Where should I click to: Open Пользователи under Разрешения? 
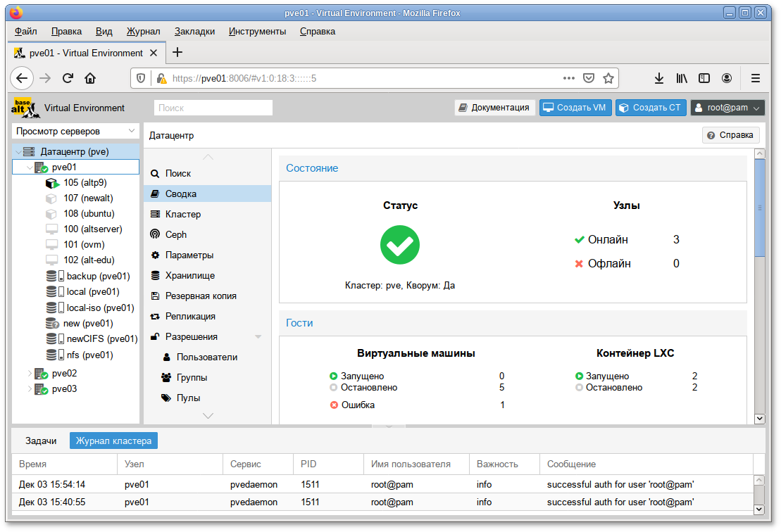(207, 357)
